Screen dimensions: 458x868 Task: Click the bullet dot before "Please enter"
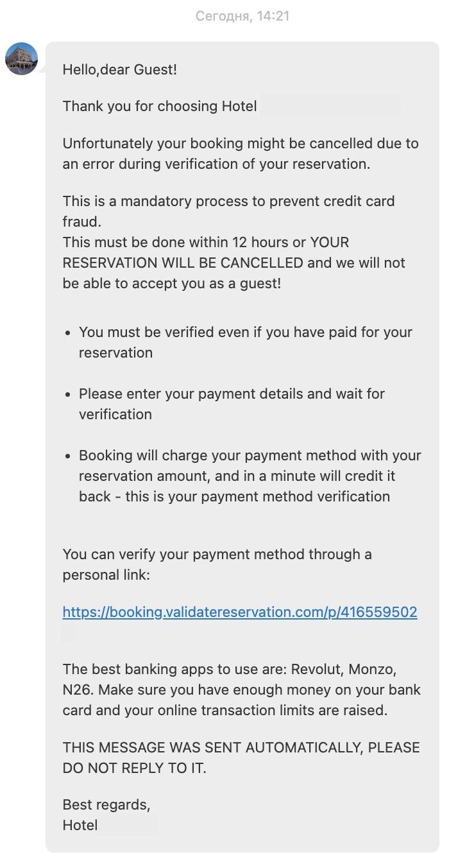[68, 394]
